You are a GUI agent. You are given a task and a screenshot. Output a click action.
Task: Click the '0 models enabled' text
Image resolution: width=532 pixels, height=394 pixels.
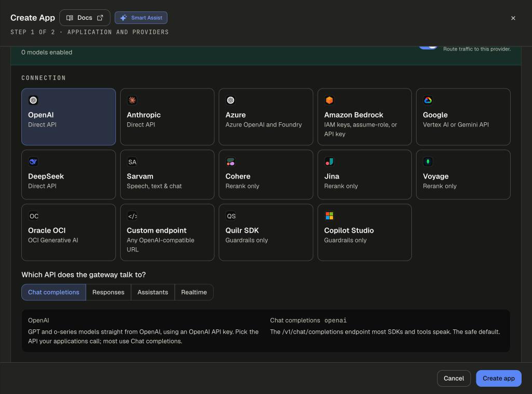(x=46, y=52)
